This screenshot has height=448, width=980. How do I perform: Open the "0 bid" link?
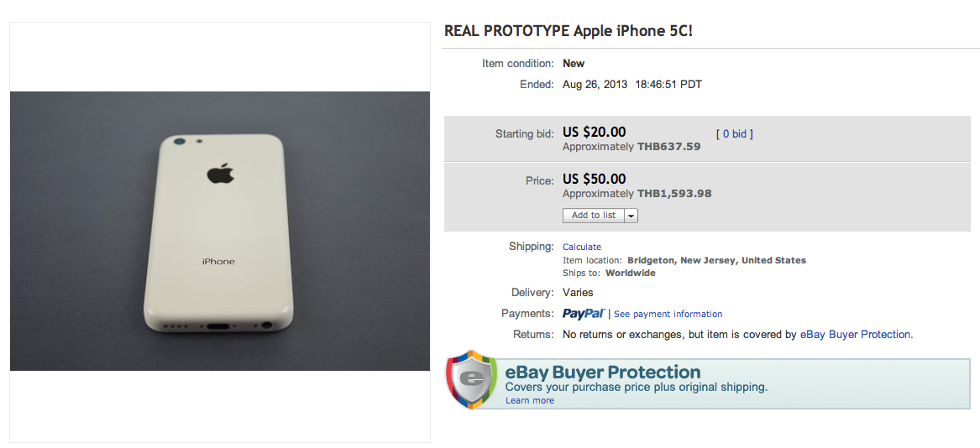coord(734,134)
